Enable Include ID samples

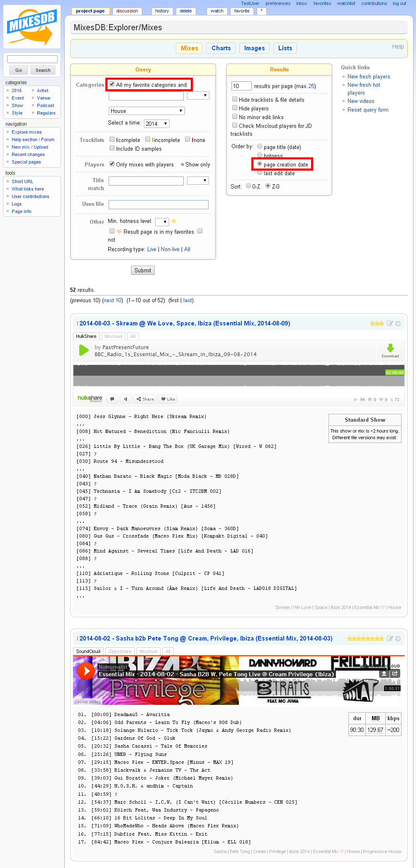coord(112,148)
